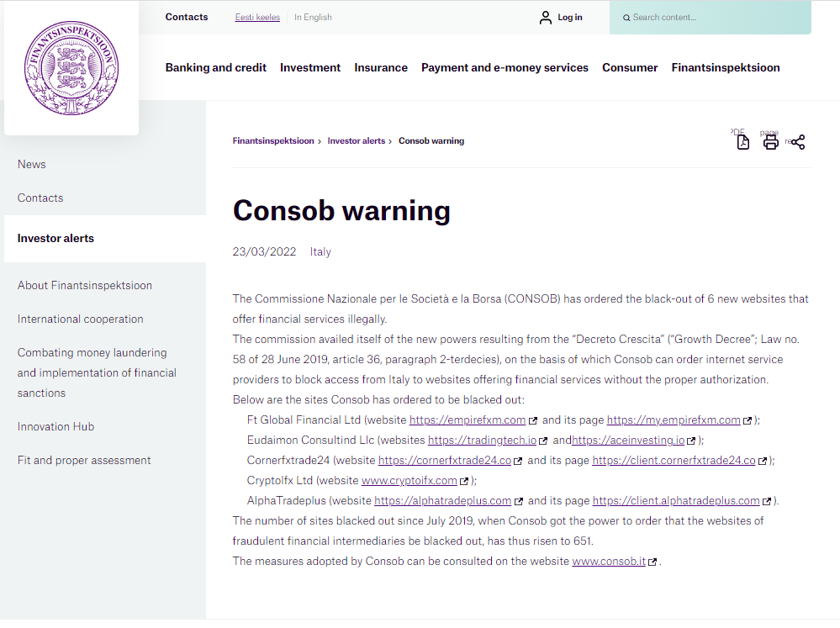Go to Investor alerts breadcrumb
Image resolution: width=840 pixels, height=628 pixels.
[x=356, y=141]
